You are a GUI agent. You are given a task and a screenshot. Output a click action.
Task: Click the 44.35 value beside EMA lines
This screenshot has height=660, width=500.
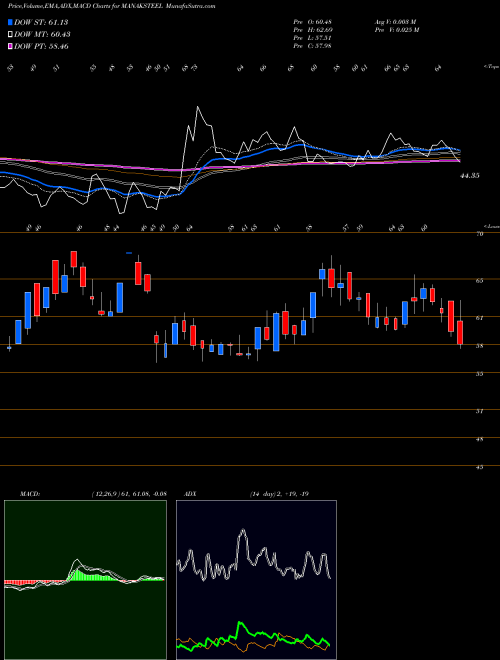click(469, 176)
